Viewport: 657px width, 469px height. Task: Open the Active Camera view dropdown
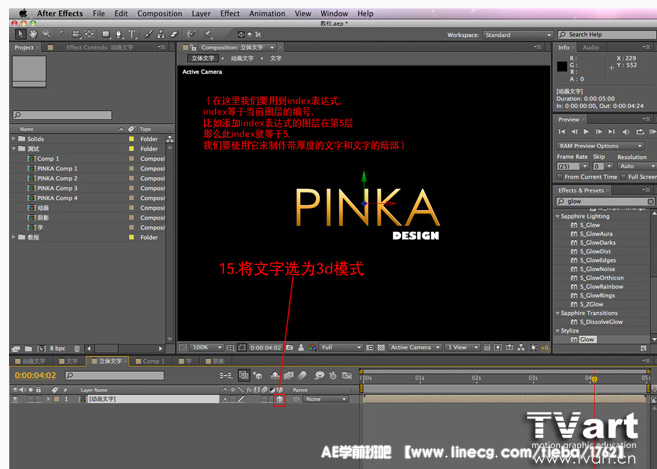pos(414,347)
